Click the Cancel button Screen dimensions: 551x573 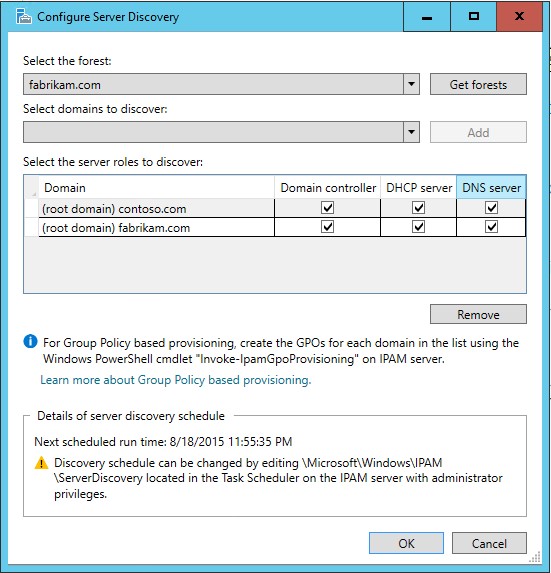489,543
